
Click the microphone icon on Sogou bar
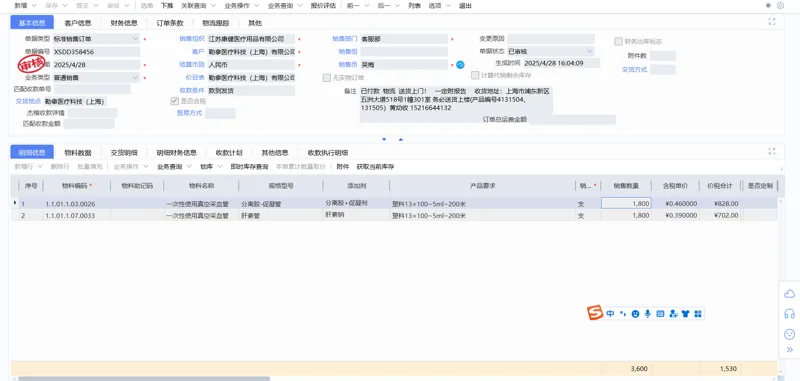[x=647, y=314]
